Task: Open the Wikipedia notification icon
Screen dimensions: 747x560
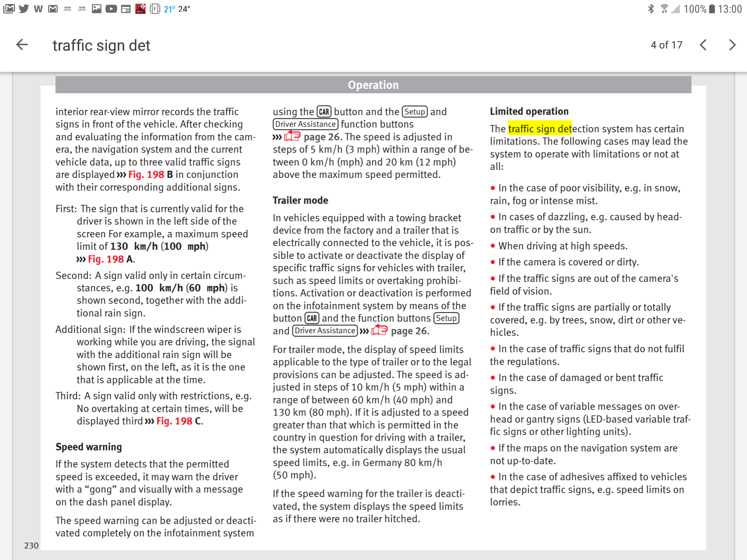Action: coord(38,9)
